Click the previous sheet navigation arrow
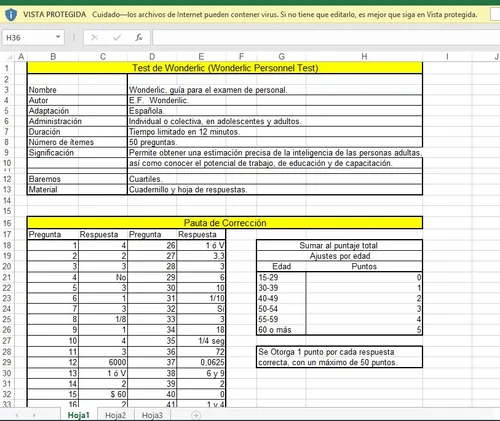Viewport: 500px width, 421px height. pyautogui.click(x=17, y=415)
